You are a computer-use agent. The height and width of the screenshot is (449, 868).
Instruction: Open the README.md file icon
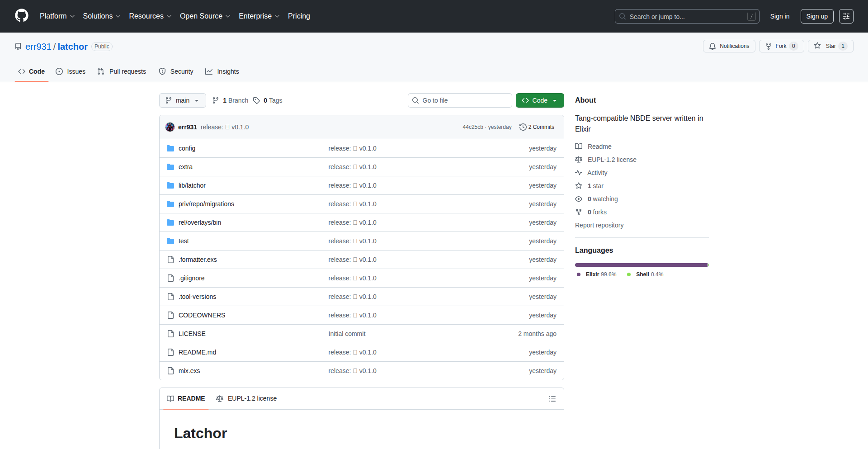(170, 352)
